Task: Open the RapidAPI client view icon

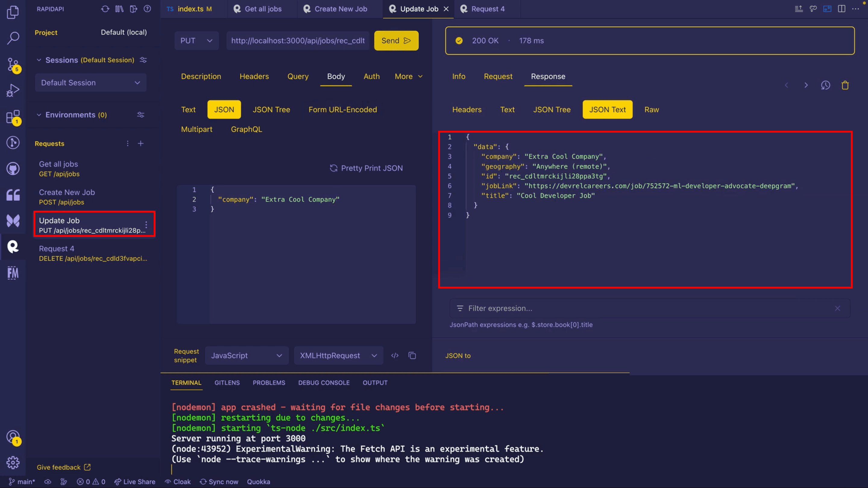Action: 13,247
